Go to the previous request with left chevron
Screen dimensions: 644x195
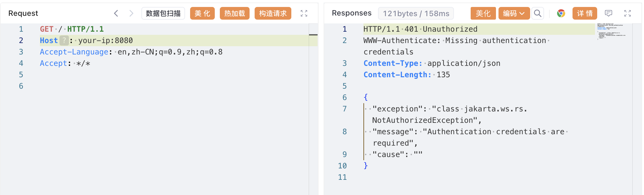(x=116, y=13)
